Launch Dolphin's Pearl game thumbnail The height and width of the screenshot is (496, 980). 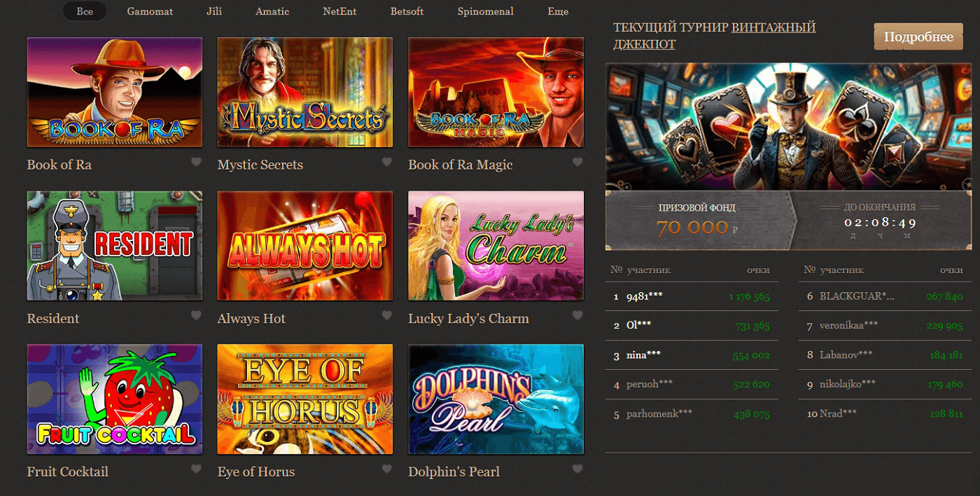496,399
